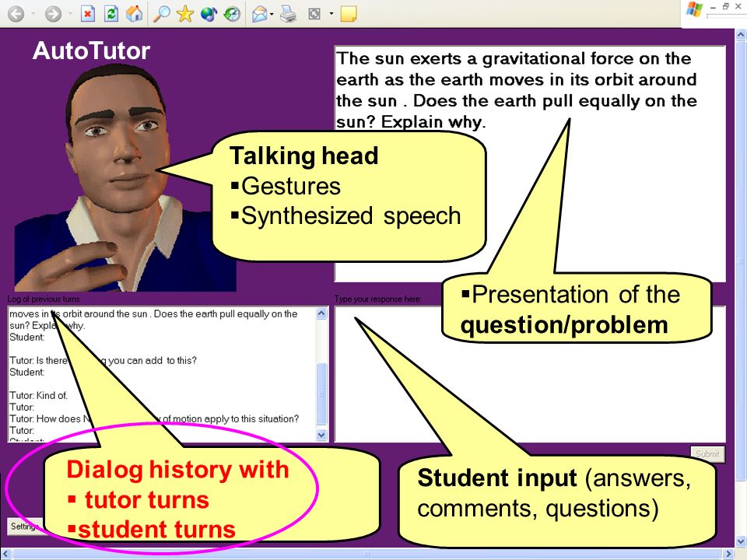Click the turn log scrollbar thumb

(321, 394)
